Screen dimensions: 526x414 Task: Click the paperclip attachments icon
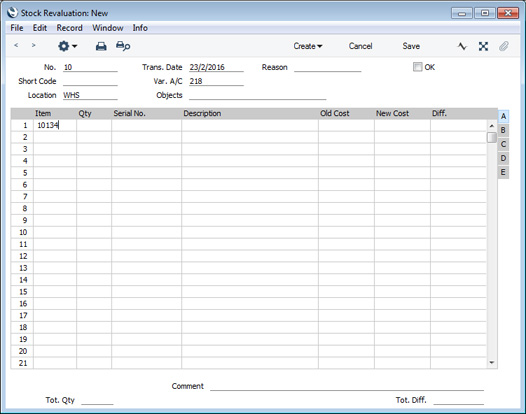(x=504, y=46)
